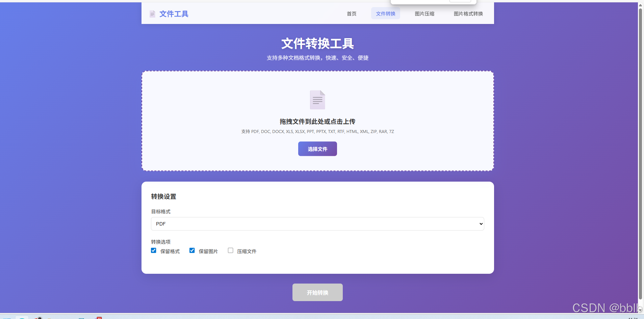Switch to the 图片压缩 tab
Screen dimensions: 644x319
point(424,14)
